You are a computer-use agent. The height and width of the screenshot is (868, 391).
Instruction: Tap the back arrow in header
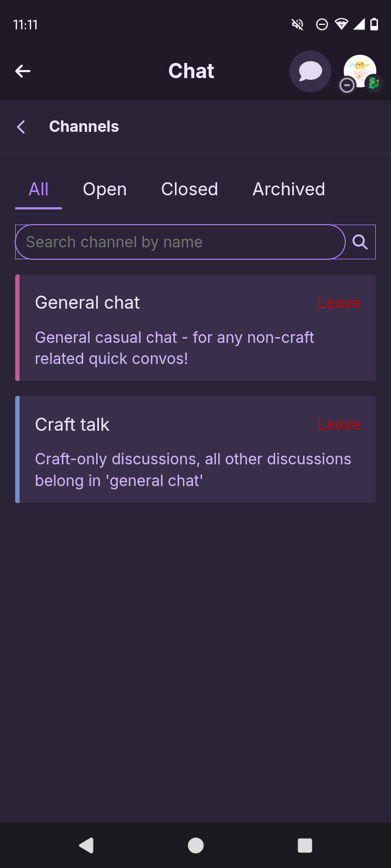pyautogui.click(x=23, y=71)
